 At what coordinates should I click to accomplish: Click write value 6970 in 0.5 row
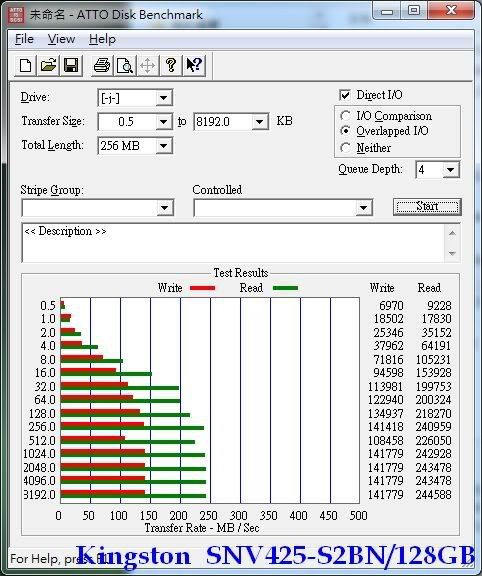coord(391,306)
